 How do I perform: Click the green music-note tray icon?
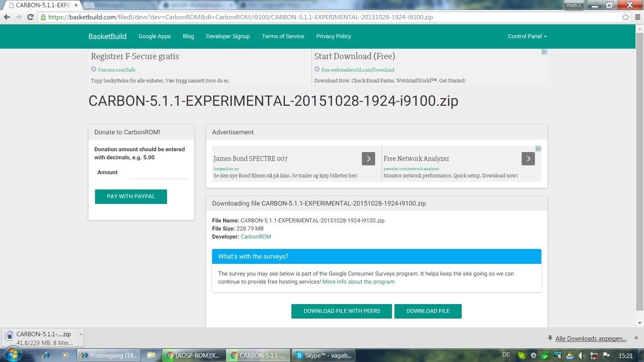coord(545,356)
